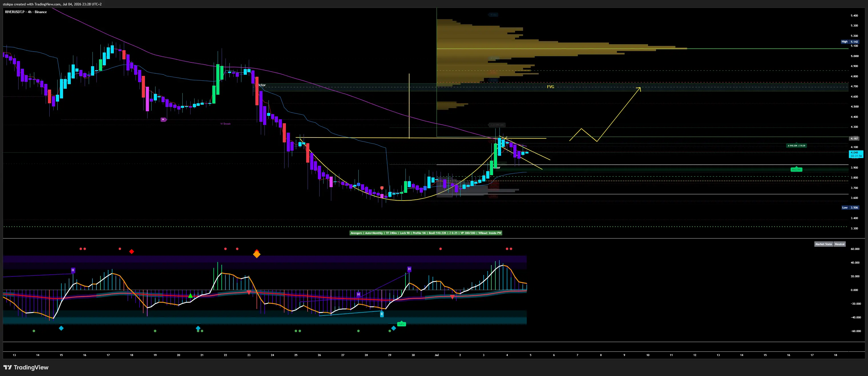Click date 10 on the time axis
The width and height of the screenshot is (868, 376).
(x=648, y=355)
